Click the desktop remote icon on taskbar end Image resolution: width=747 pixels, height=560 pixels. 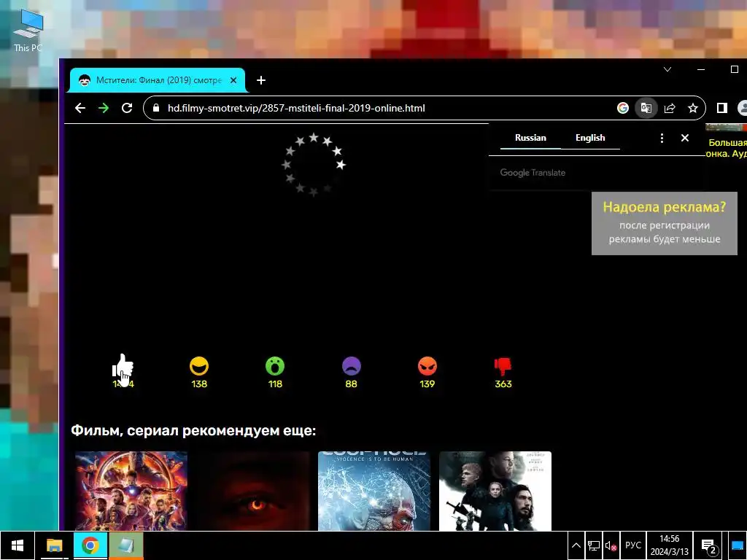click(738, 545)
